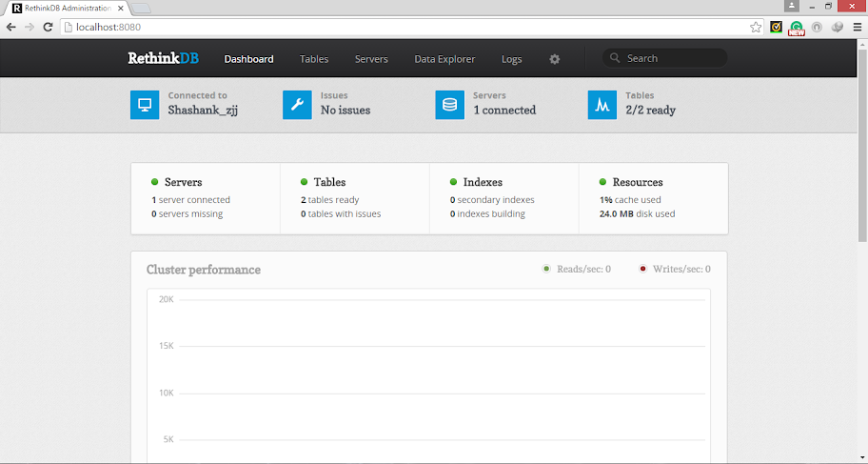Image resolution: width=868 pixels, height=464 pixels.
Task: Click the search magnifier icon
Action: tap(615, 58)
